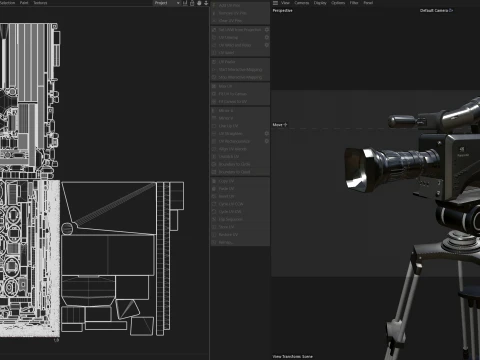Choose Fit Canvas to UV
Image resolution: width=480 pixels, height=360 pixels.
(240, 101)
